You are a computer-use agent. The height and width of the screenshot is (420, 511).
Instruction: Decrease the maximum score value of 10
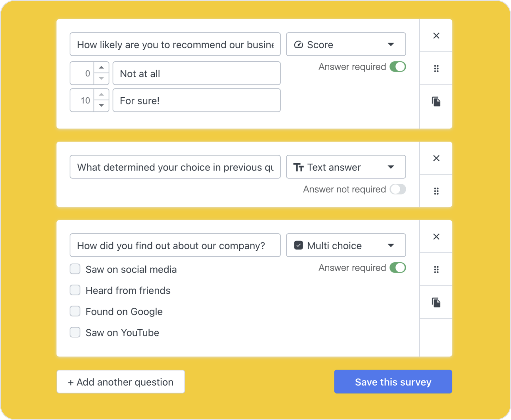pyautogui.click(x=101, y=105)
